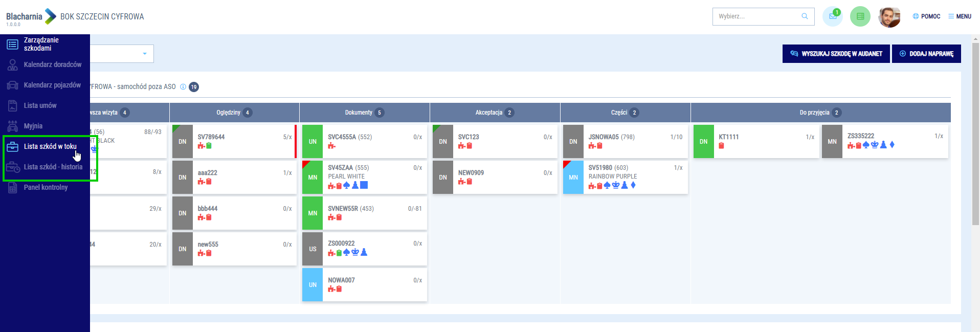Click the green list icon in header
Screen dimensions: 980x332
pyautogui.click(x=860, y=16)
